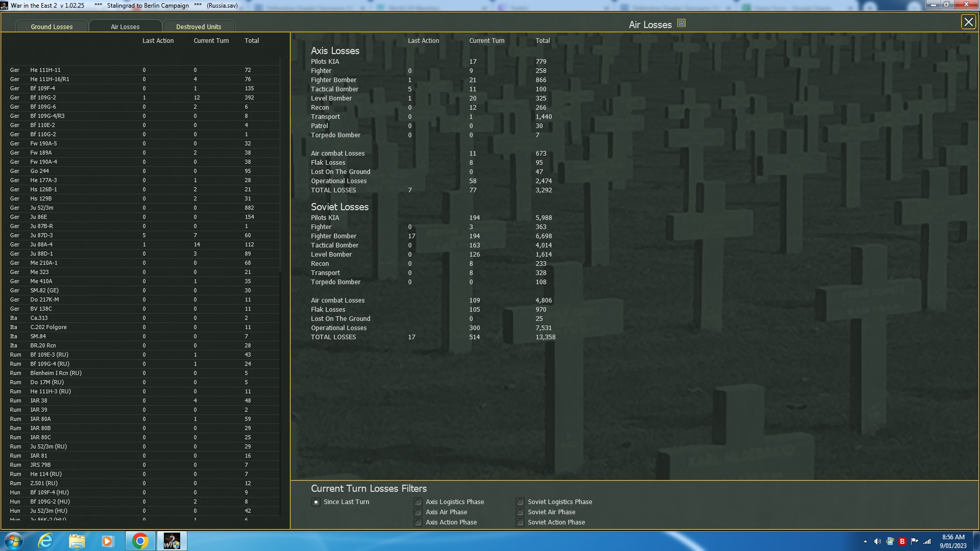The width and height of the screenshot is (980, 551).
Task: Show hidden system tray icons
Action: [x=865, y=541]
